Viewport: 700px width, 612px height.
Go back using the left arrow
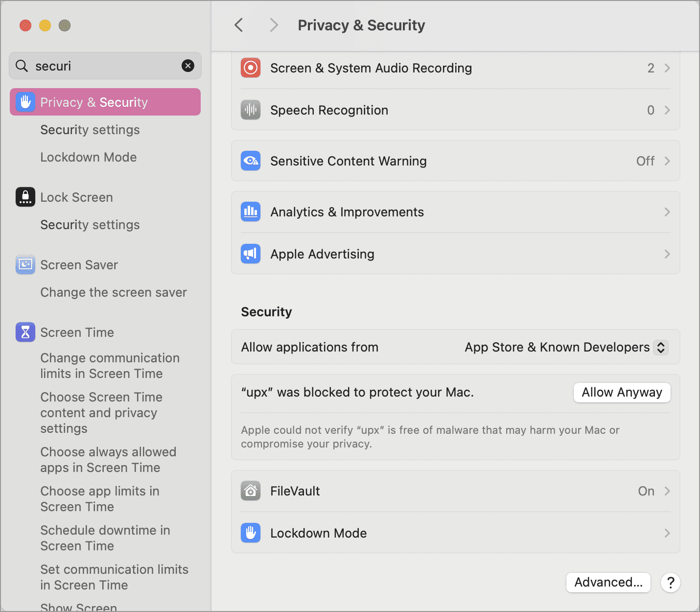(x=239, y=25)
